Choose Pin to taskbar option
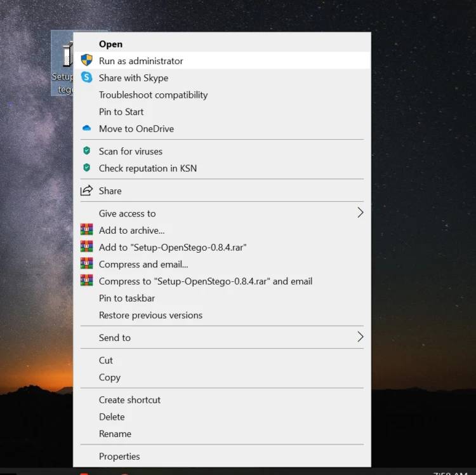The width and height of the screenshot is (476, 475). 127,298
